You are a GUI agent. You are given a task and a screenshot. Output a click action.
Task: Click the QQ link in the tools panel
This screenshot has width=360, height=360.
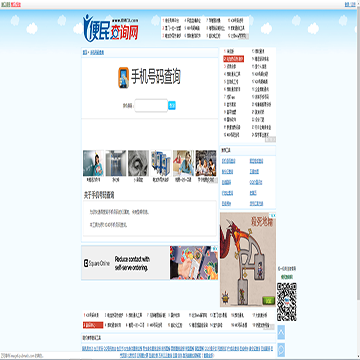(x=256, y=182)
